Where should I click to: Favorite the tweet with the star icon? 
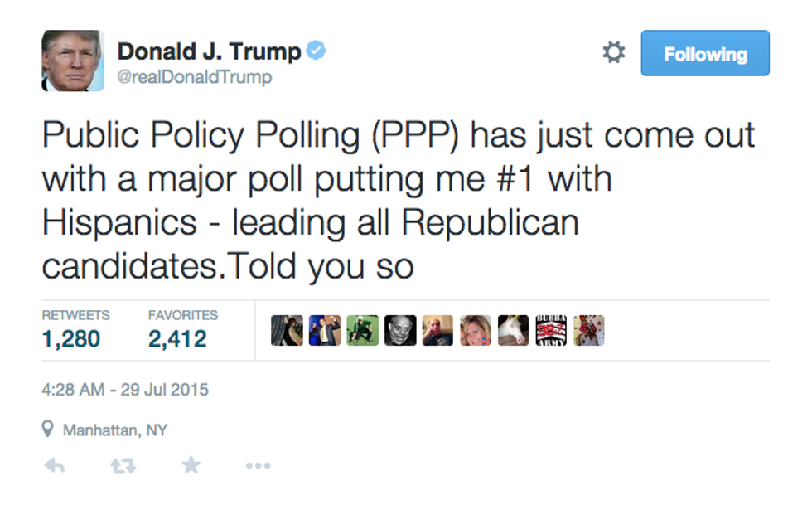coord(191,465)
